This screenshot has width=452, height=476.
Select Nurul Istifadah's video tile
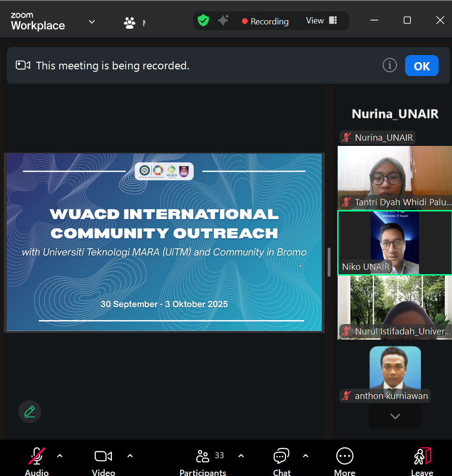tap(395, 308)
